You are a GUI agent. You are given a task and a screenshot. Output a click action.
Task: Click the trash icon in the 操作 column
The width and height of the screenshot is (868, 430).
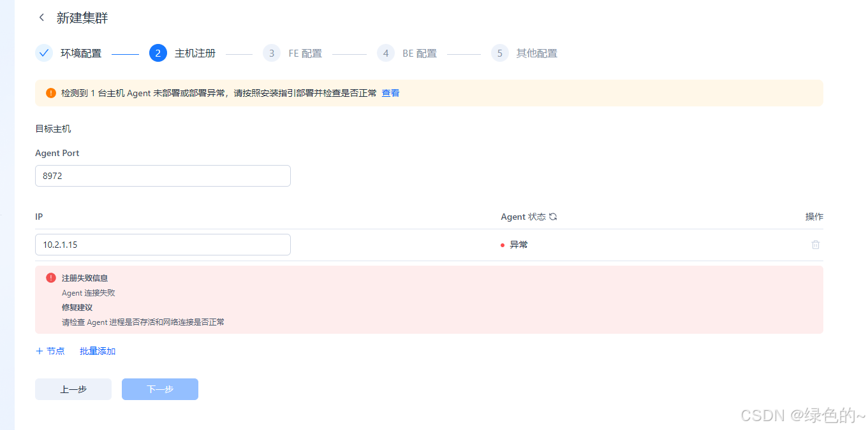816,244
